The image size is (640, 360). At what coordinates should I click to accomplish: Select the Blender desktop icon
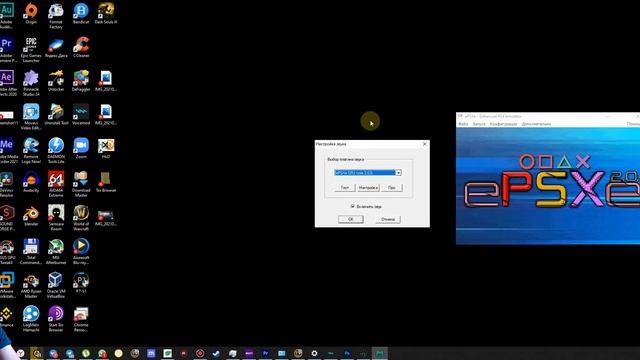(31, 216)
